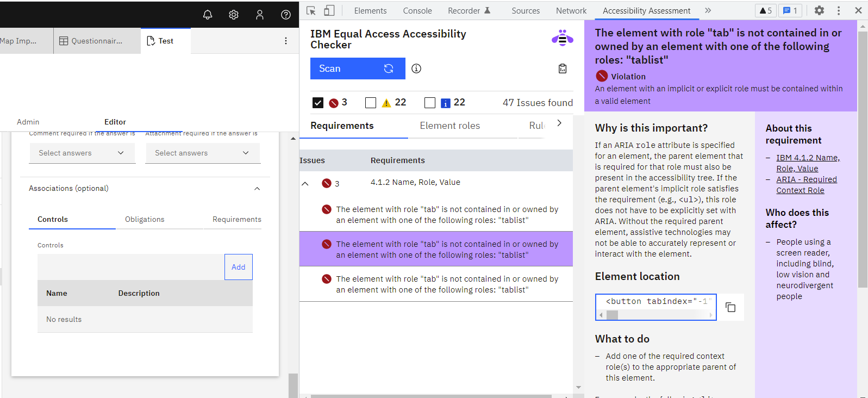868x398 pixels.
Task: Show more DevTools tabs chevron
Action: [708, 10]
